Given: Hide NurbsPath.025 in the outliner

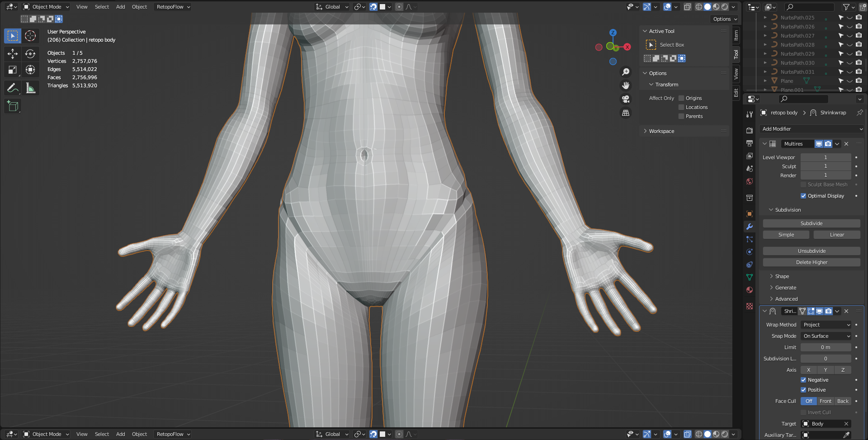Looking at the screenshot, I should pos(849,18).
